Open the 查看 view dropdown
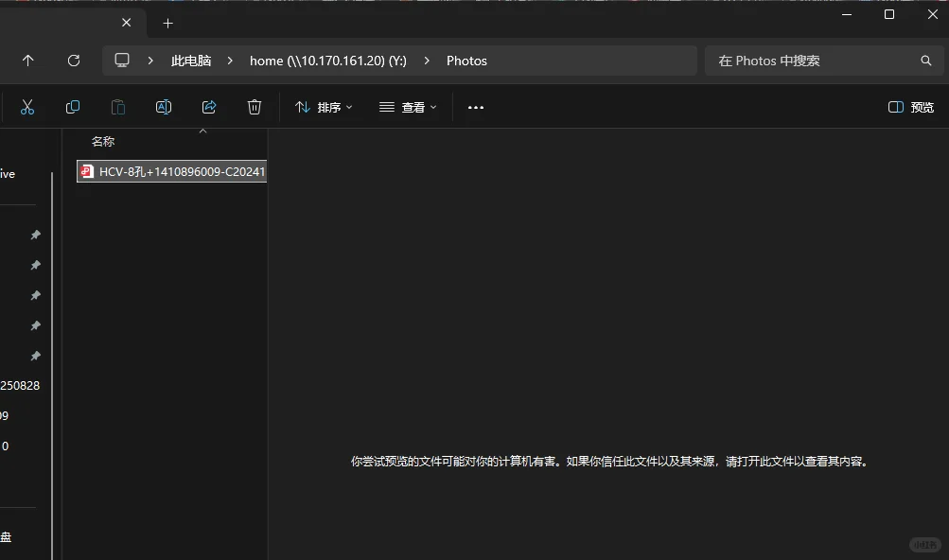 coord(408,107)
